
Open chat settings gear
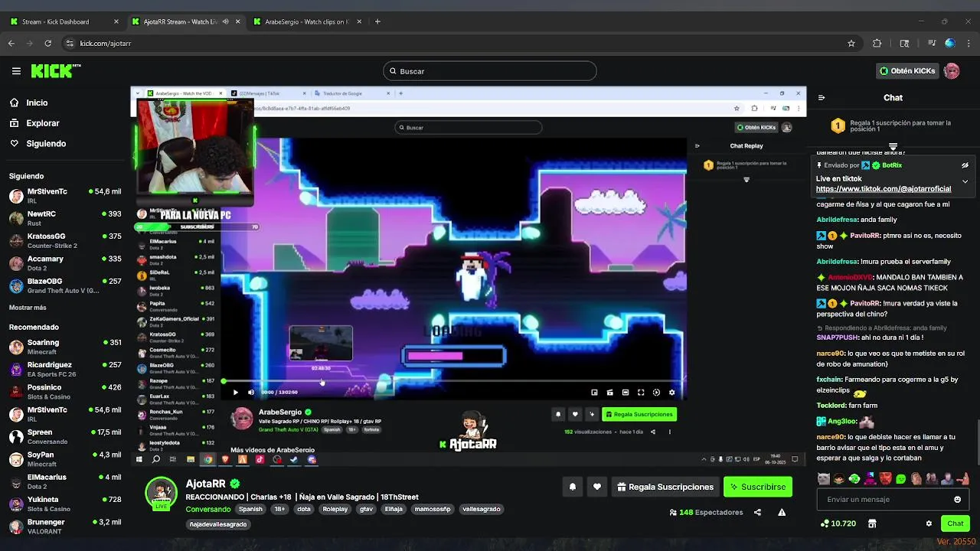pos(929,523)
